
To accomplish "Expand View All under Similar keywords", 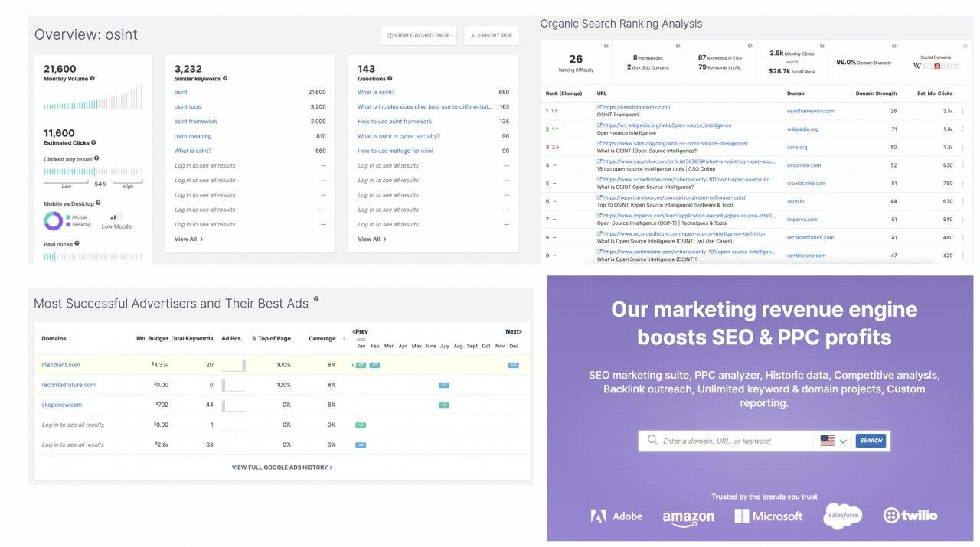I will click(188, 239).
